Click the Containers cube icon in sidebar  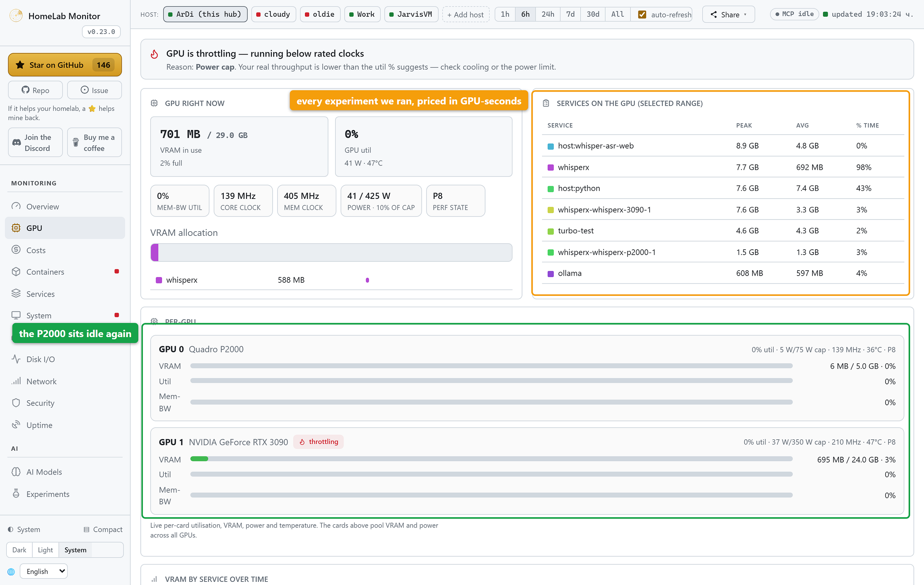pyautogui.click(x=16, y=272)
